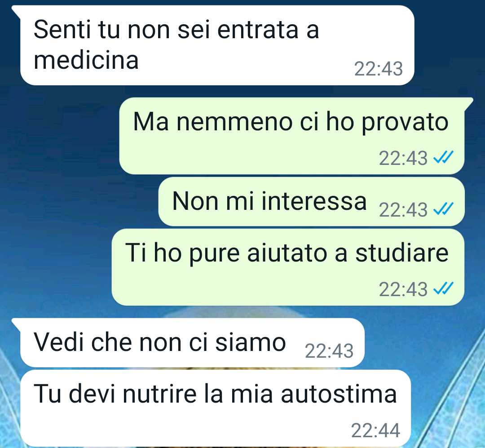
Task: Tap the word 'autostima' in the last message
Action: (x=339, y=394)
